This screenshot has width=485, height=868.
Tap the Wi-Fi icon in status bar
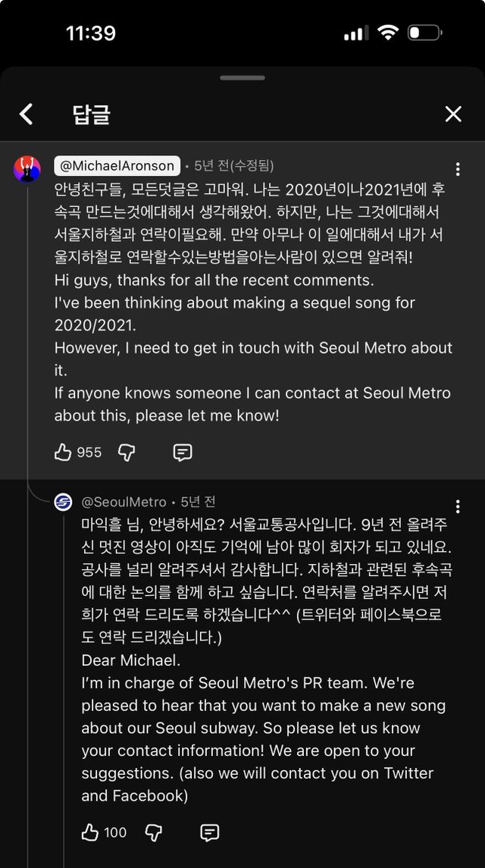pyautogui.click(x=388, y=33)
